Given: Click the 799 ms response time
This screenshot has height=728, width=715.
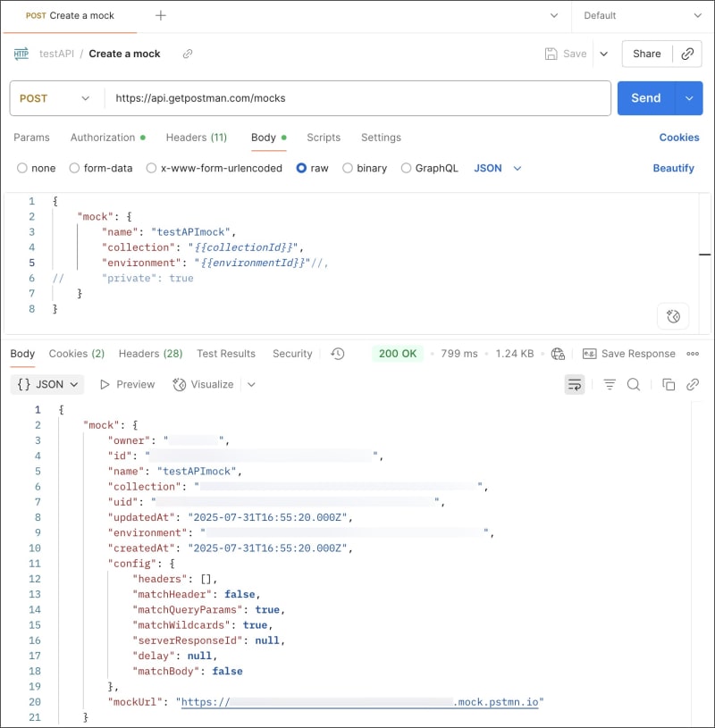Looking at the screenshot, I should (x=459, y=354).
